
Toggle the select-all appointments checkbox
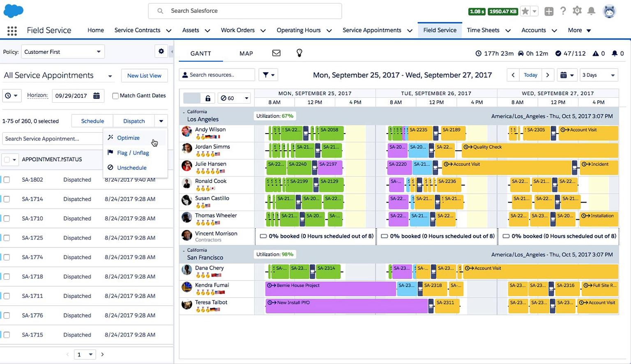point(7,159)
